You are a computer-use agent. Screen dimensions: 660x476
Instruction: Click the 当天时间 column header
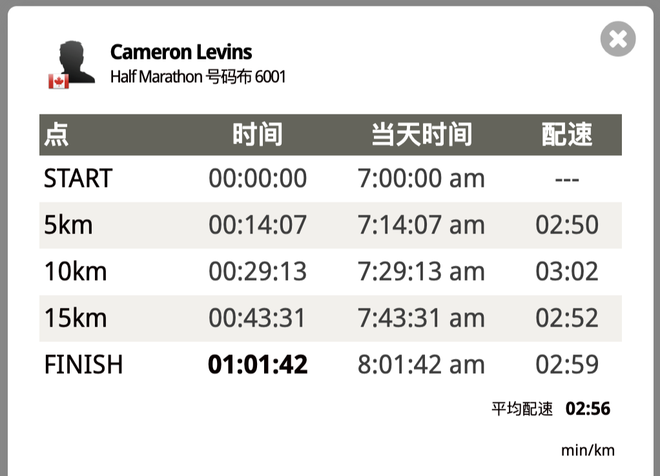coord(421,135)
